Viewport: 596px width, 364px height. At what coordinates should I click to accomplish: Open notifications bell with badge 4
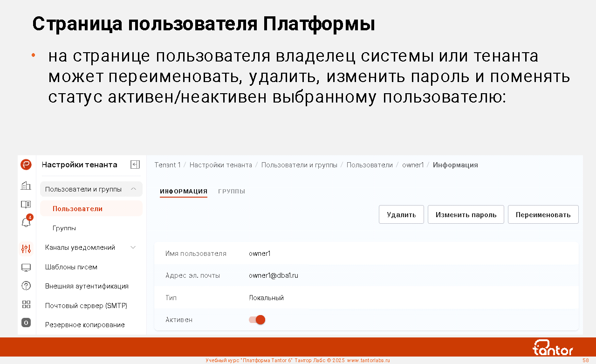26,222
